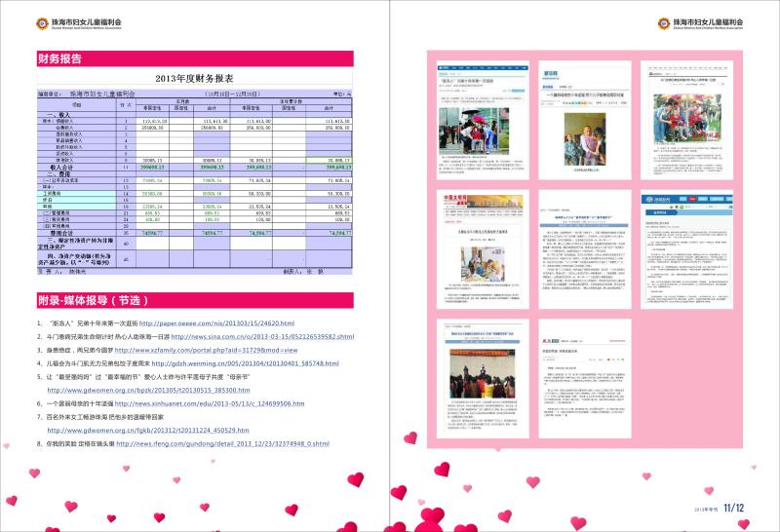This screenshot has width=780, height=532.
Task: Click media item 6 title 一个孱弱母亲的十年坚强
Action: 80,403
